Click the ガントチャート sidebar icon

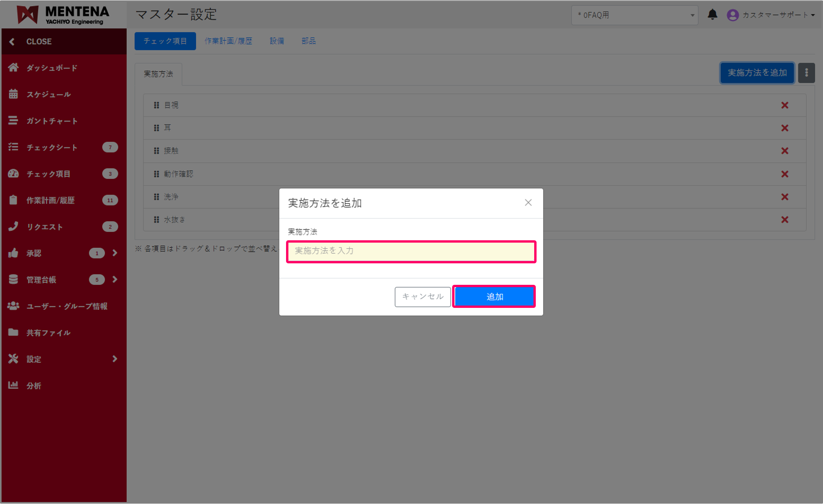(x=13, y=121)
